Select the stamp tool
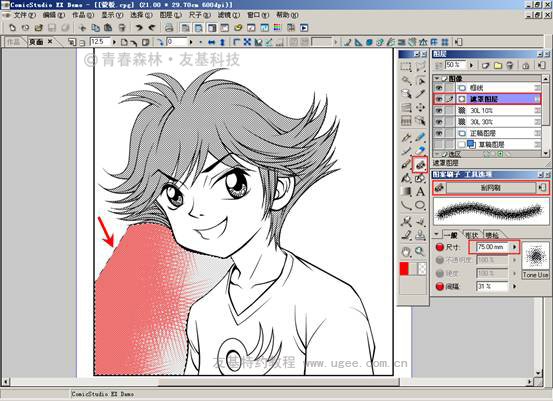The width and height of the screenshot is (553, 401). tap(420, 235)
